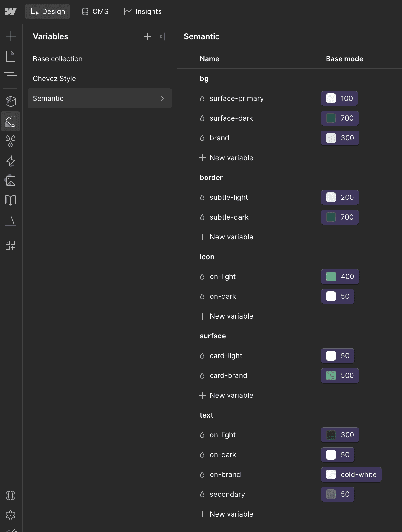Open card-brand 500 color value
The height and width of the screenshot is (532, 402).
click(x=340, y=375)
